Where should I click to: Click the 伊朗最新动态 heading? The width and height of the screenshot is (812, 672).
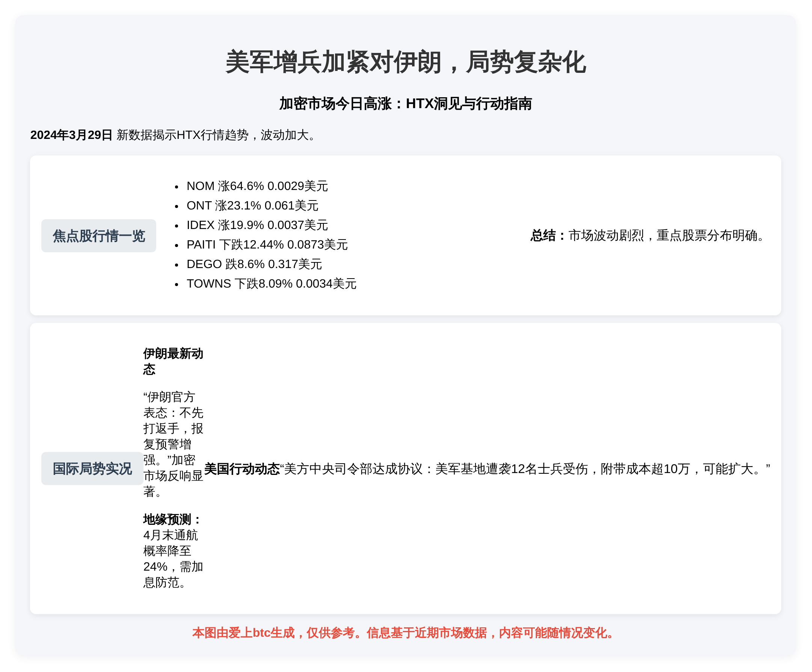pos(173,361)
